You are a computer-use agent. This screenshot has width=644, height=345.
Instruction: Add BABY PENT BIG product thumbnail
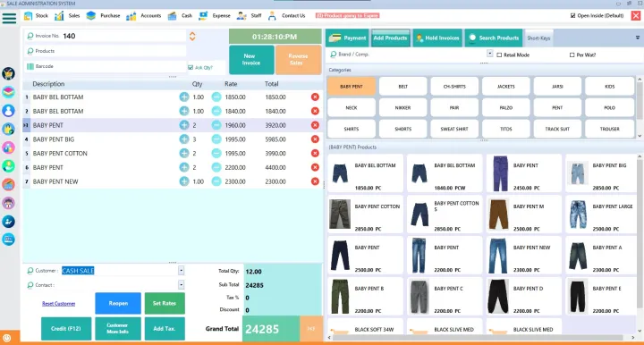(578, 173)
